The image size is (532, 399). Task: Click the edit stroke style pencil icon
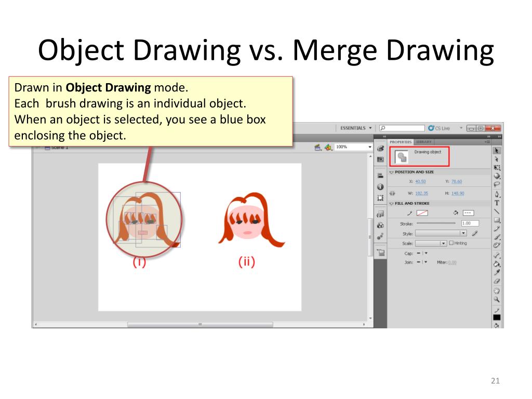pos(475,233)
